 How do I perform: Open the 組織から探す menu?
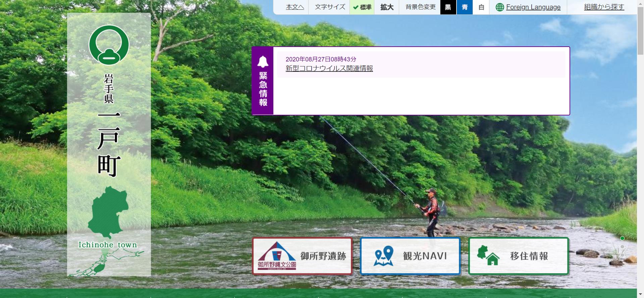[604, 7]
